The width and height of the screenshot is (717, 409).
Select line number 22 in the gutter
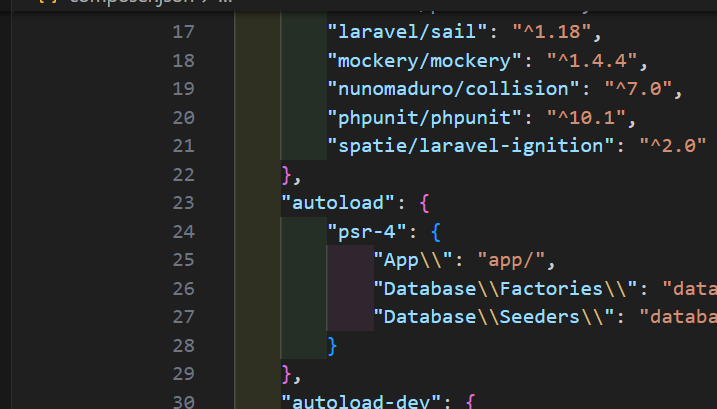[183, 175]
